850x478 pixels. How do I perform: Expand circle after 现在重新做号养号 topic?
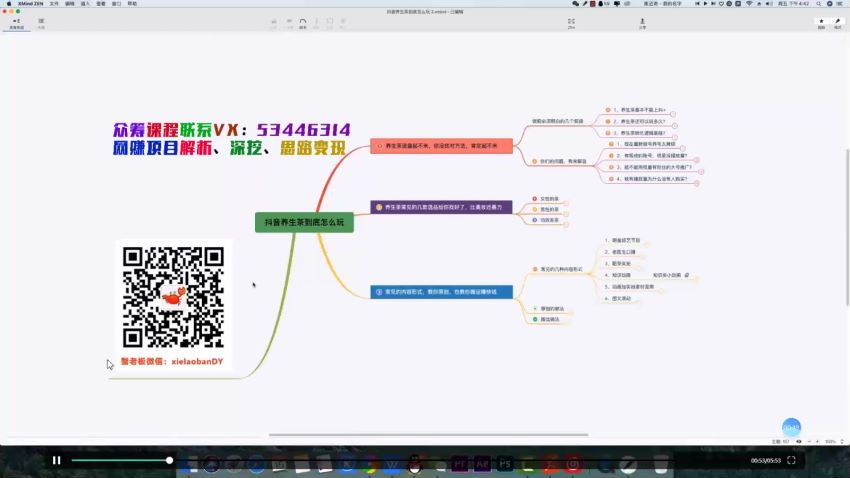click(683, 148)
